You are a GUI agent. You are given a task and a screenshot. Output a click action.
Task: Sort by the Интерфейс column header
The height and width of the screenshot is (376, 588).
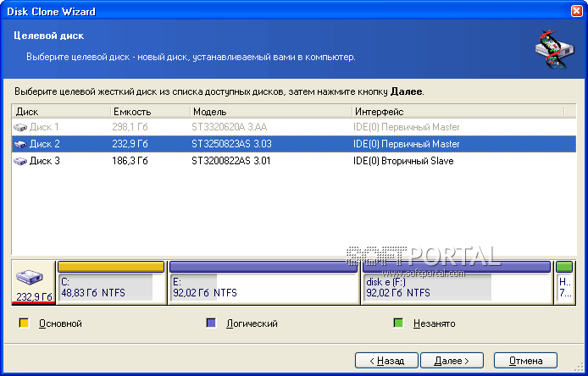(458, 112)
